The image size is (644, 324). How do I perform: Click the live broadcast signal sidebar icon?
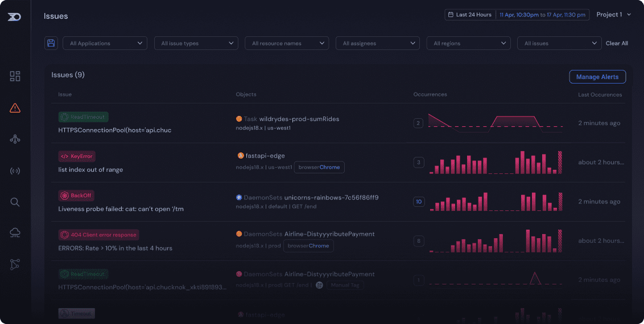pyautogui.click(x=15, y=171)
